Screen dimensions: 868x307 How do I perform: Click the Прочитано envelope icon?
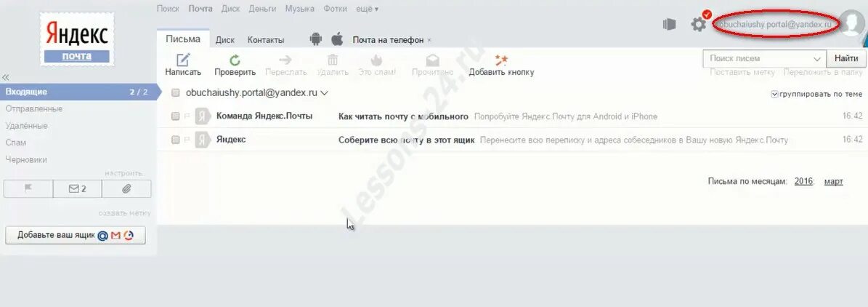point(432,60)
